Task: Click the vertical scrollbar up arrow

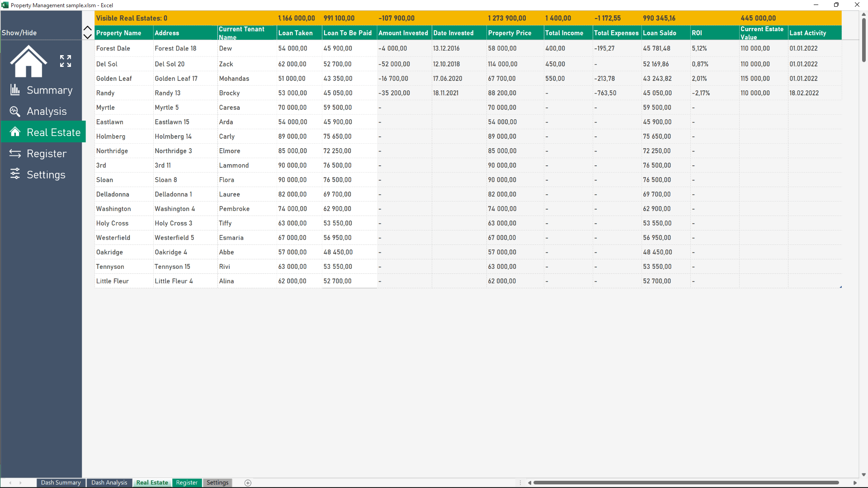Action: tap(864, 14)
